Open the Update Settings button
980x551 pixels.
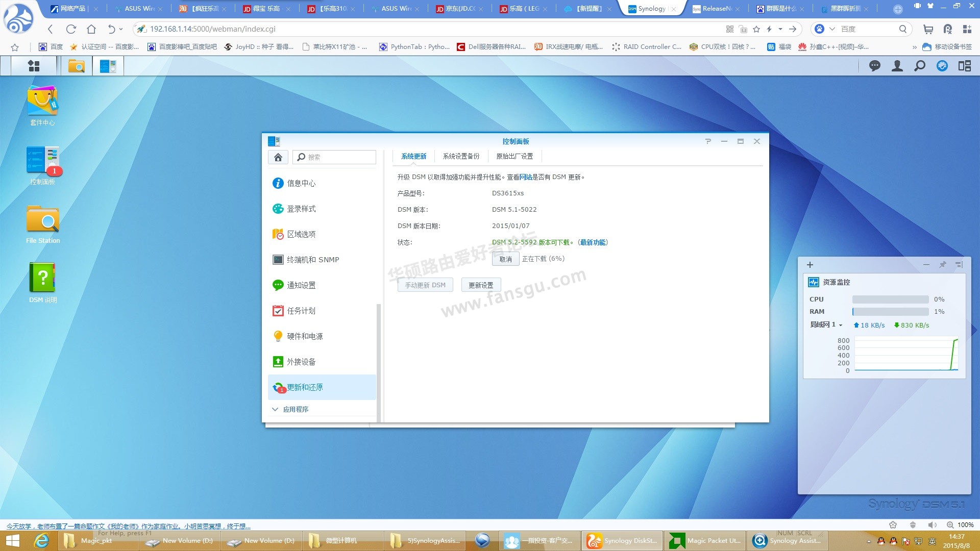(481, 285)
